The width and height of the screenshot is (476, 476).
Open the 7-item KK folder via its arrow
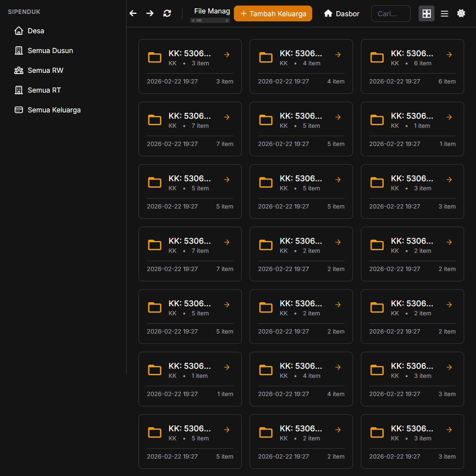pos(226,117)
